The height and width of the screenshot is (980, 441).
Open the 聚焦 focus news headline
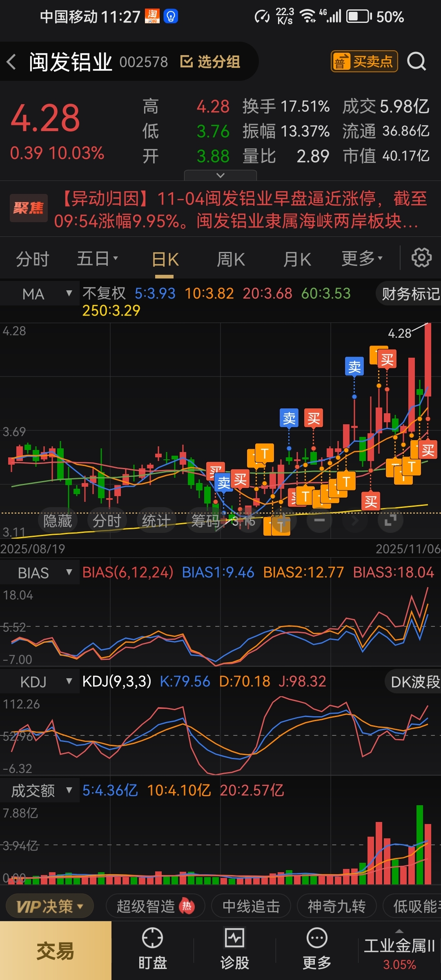point(220,209)
